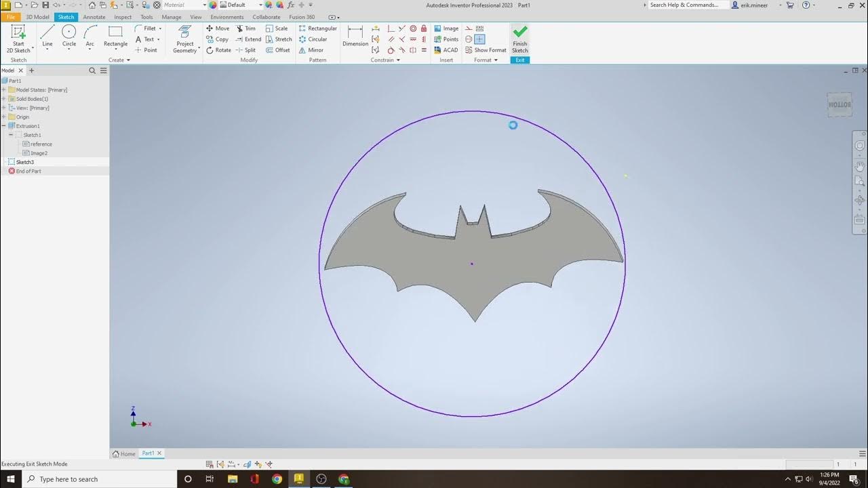Pick the Stretch tool
This screenshot has height=488, width=868.
tap(279, 39)
